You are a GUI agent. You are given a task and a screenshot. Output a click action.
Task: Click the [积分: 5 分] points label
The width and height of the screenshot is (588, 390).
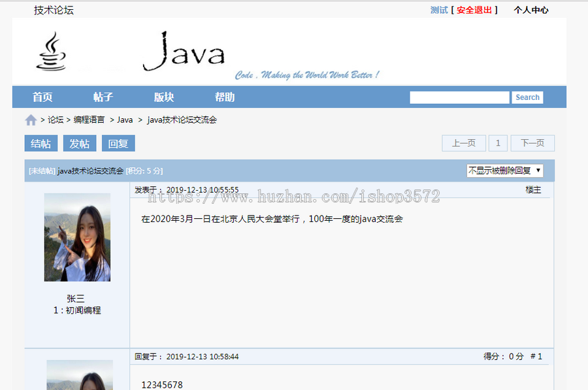[144, 171]
